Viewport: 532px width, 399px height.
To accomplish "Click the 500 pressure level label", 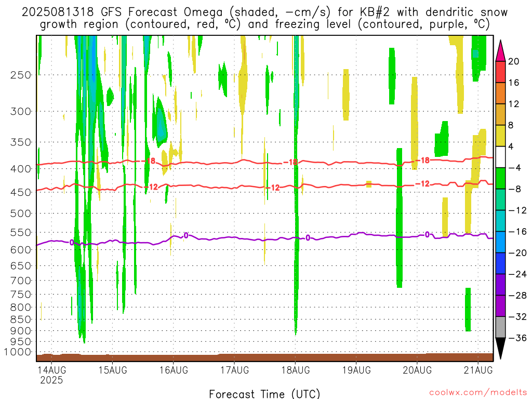I will pyautogui.click(x=21, y=214).
